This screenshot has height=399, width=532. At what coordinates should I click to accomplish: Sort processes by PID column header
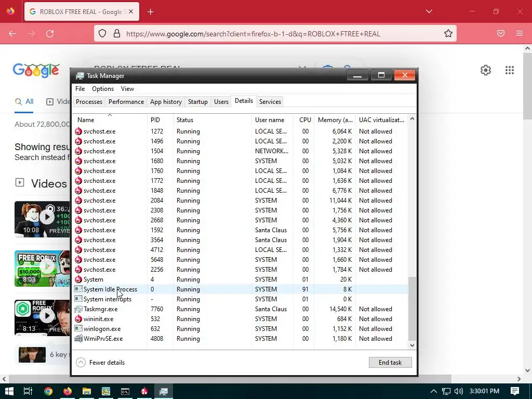(x=160, y=120)
